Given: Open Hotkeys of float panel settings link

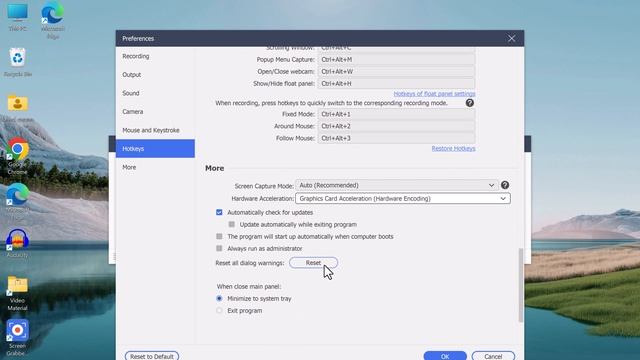Looking at the screenshot, I should point(434,94).
